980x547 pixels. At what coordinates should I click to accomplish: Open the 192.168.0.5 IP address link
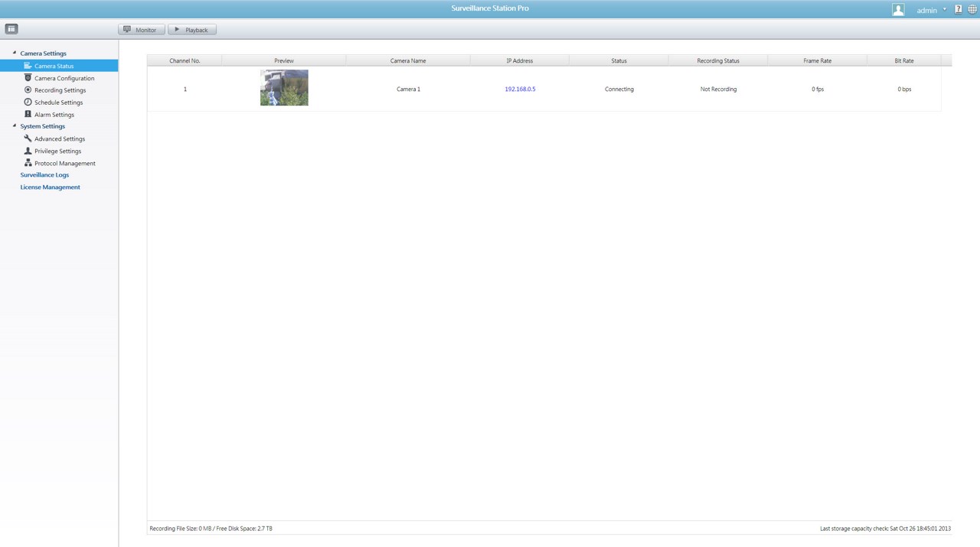pyautogui.click(x=520, y=90)
